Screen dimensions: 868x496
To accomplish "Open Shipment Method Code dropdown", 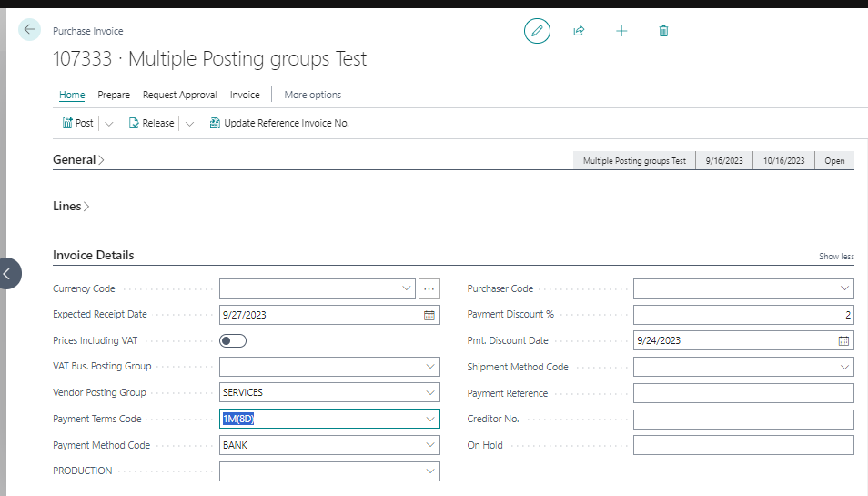I will [x=844, y=367].
